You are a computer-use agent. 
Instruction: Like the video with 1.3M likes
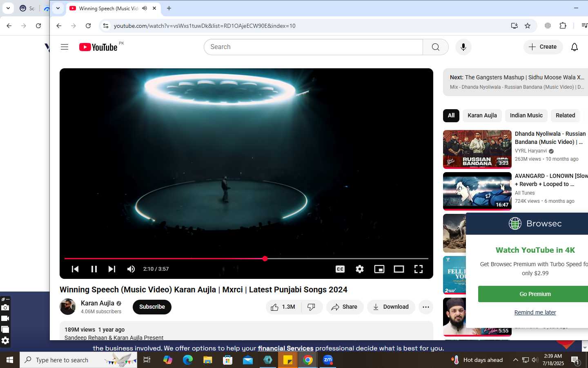coord(283,307)
